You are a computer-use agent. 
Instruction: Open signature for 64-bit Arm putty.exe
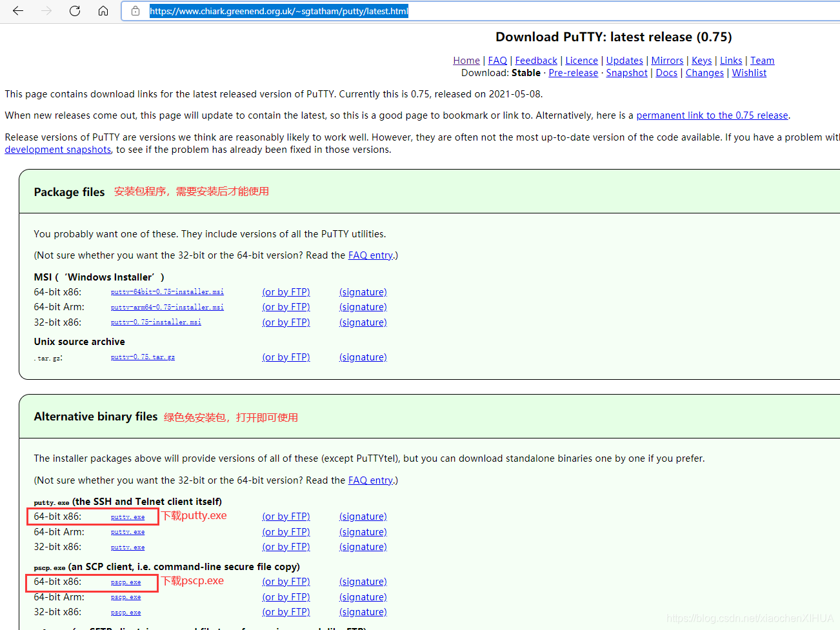(363, 532)
